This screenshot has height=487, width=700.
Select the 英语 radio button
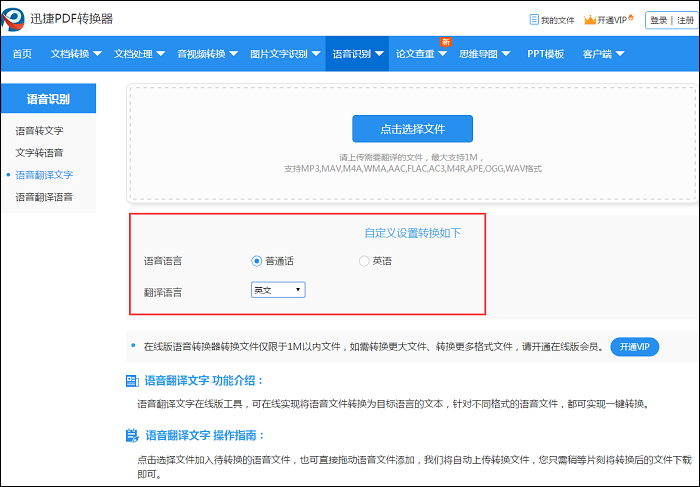tap(364, 261)
